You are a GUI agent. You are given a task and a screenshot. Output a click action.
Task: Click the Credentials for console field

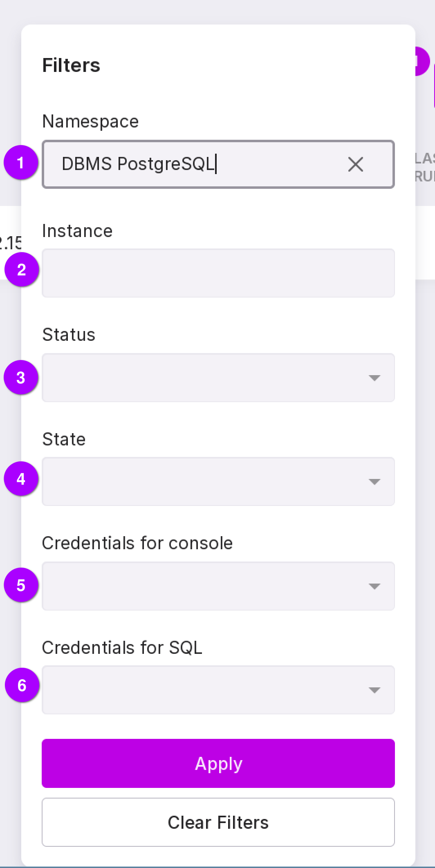(204, 586)
